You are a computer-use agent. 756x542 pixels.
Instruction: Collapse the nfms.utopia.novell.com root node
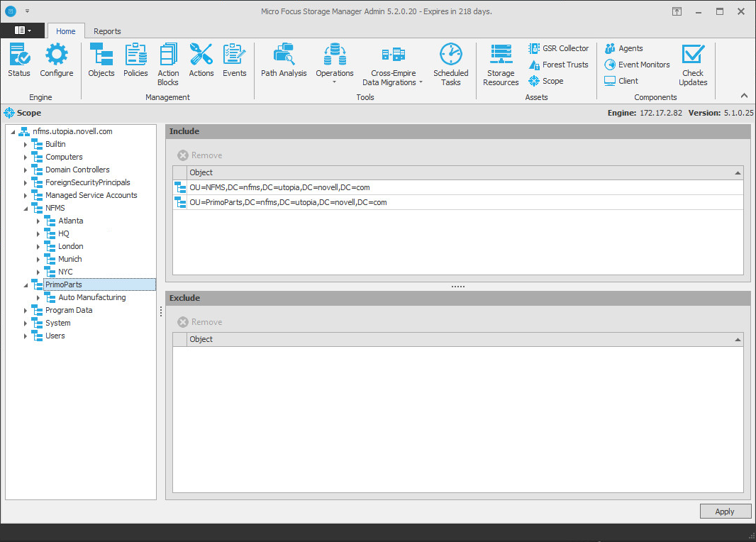[13, 132]
